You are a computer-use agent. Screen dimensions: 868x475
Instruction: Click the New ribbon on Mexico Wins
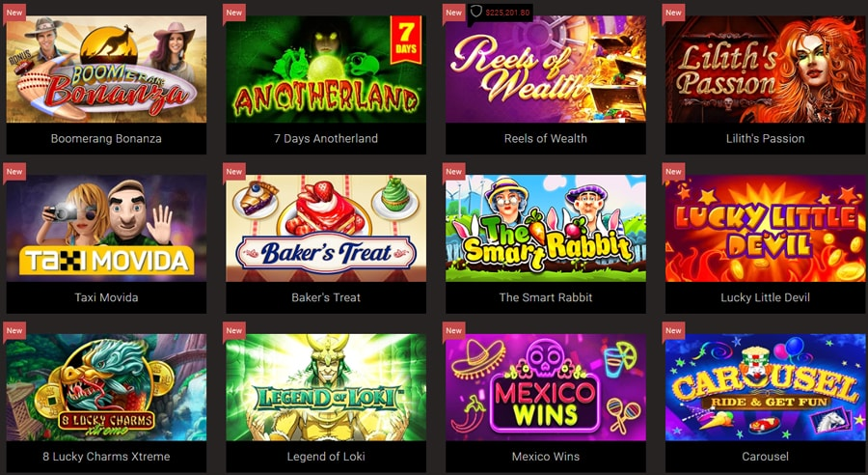[x=454, y=331]
